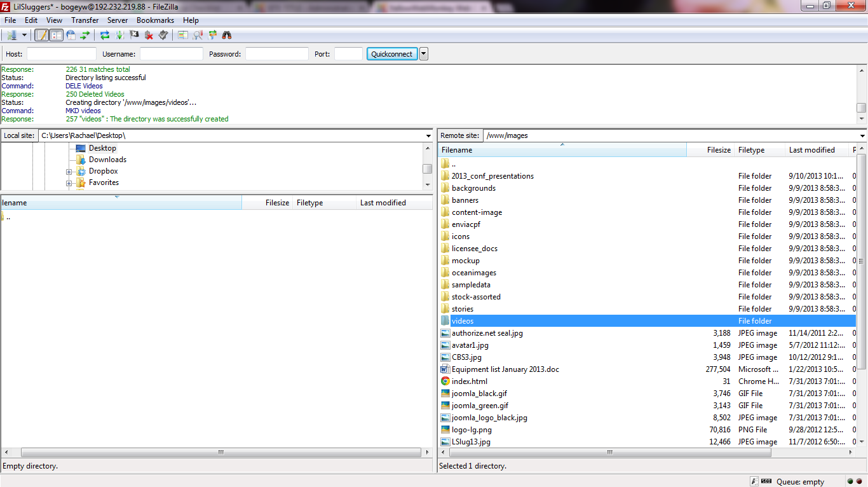Sort local list by Filesize header
This screenshot has width=868, height=487.
click(x=267, y=203)
